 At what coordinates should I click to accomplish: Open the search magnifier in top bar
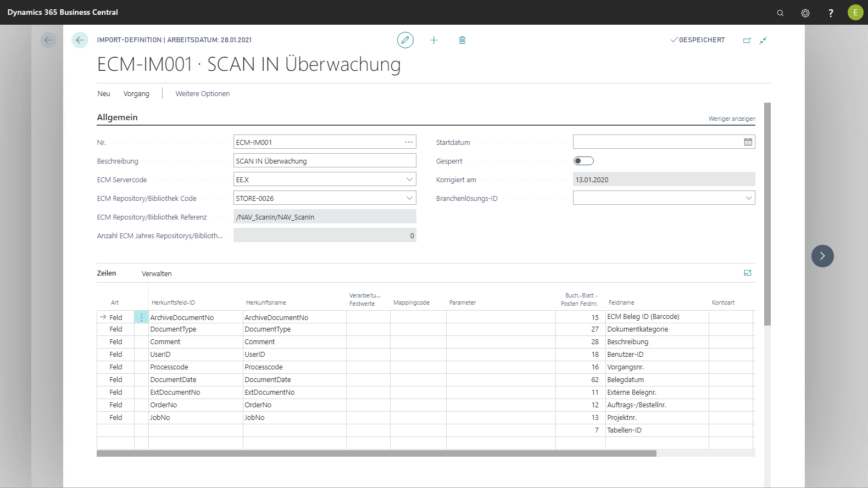[x=780, y=13]
